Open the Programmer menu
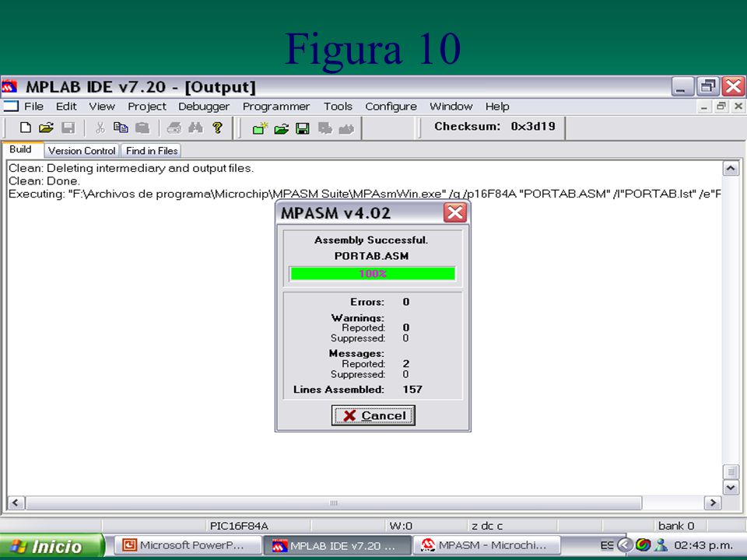Viewport: 747px width, 560px height. click(x=276, y=107)
